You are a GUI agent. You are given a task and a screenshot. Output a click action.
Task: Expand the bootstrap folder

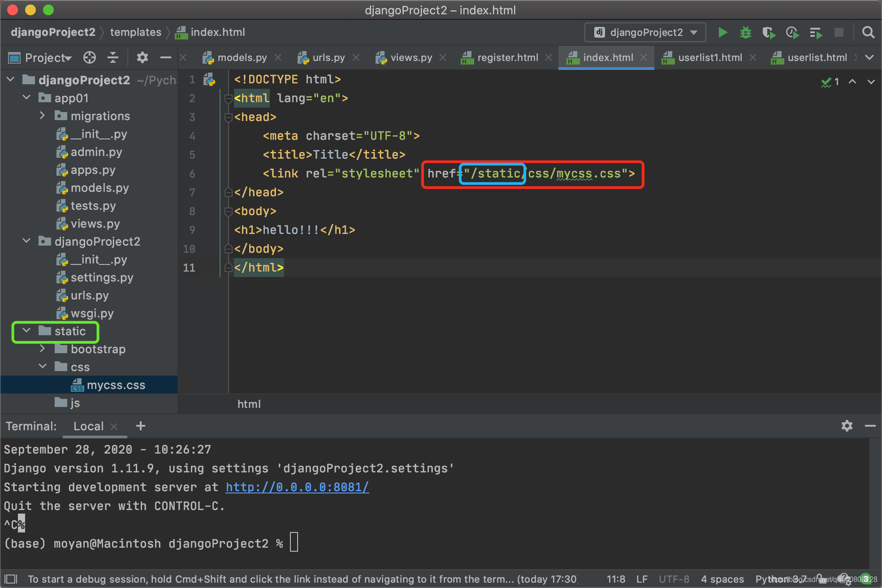[43, 349]
